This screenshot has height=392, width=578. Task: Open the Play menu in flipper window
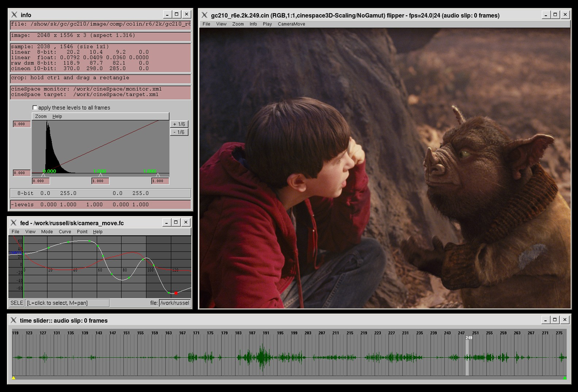pyautogui.click(x=267, y=24)
